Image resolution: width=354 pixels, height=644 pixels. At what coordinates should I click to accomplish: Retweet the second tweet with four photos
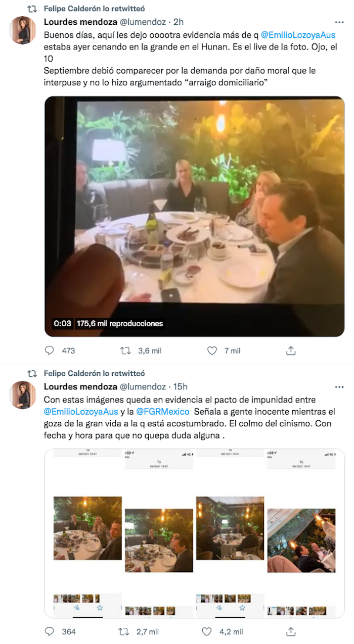click(x=124, y=631)
